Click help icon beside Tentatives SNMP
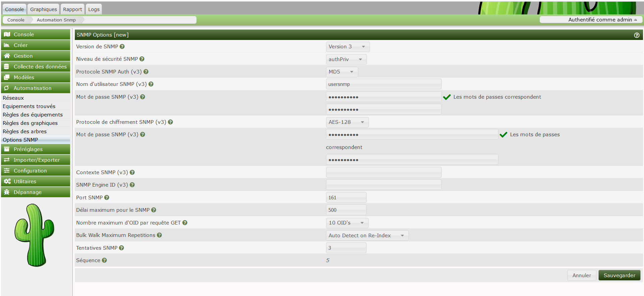Viewport: 644px width, 296px height. [x=121, y=248]
